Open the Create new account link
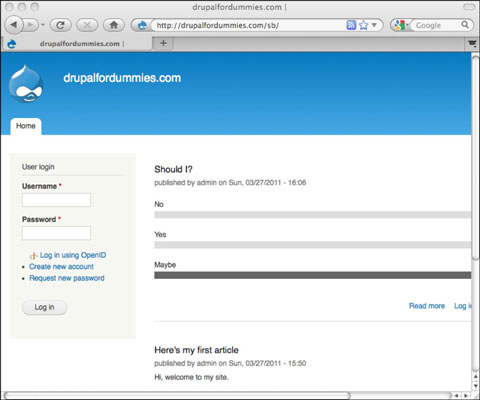Screen dimensions: 480x400 tap(61, 267)
